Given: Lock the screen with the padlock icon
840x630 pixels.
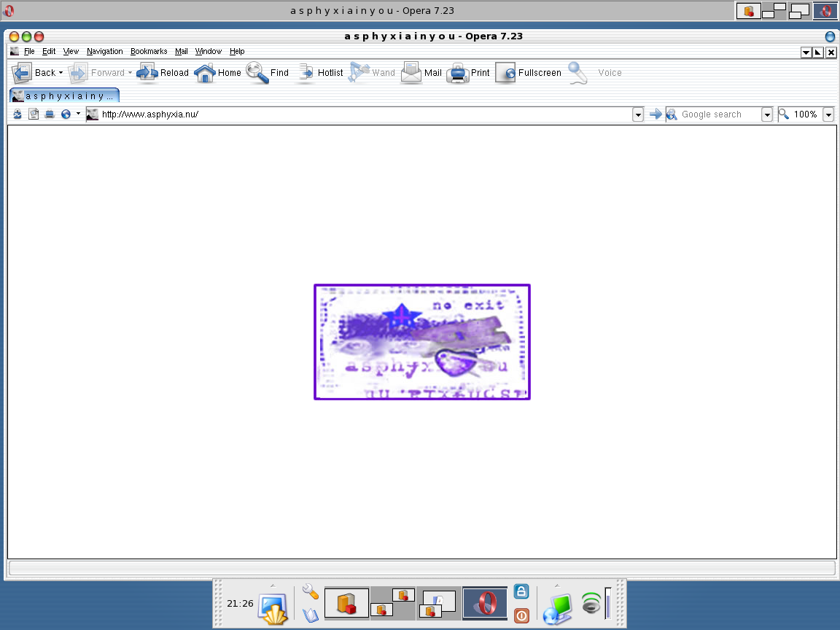Looking at the screenshot, I should [521, 591].
